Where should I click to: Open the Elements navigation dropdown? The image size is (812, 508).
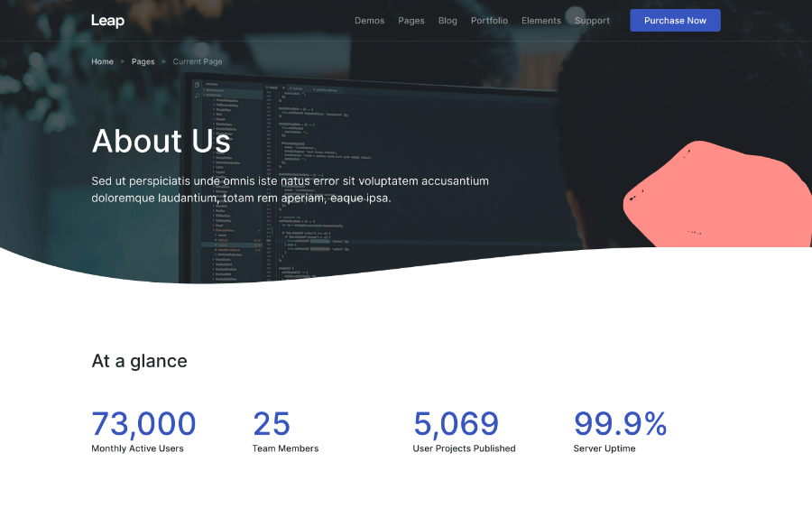540,21
